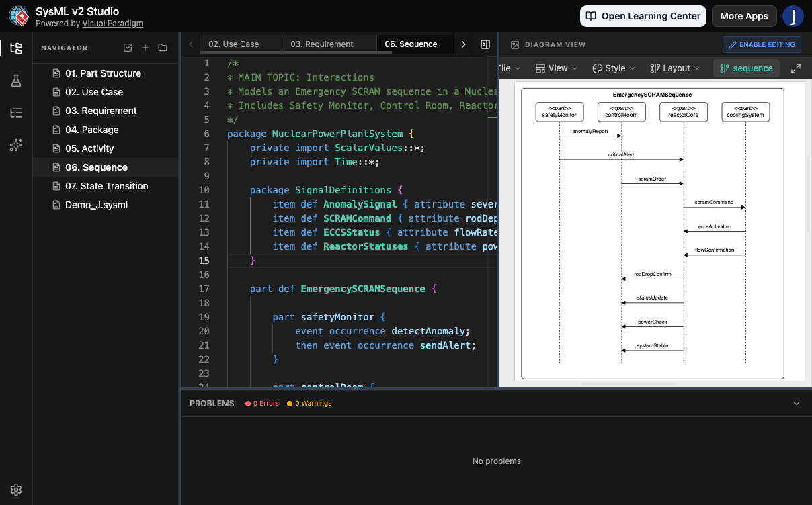
Task: Expand the Layout dropdown
Action: (673, 68)
